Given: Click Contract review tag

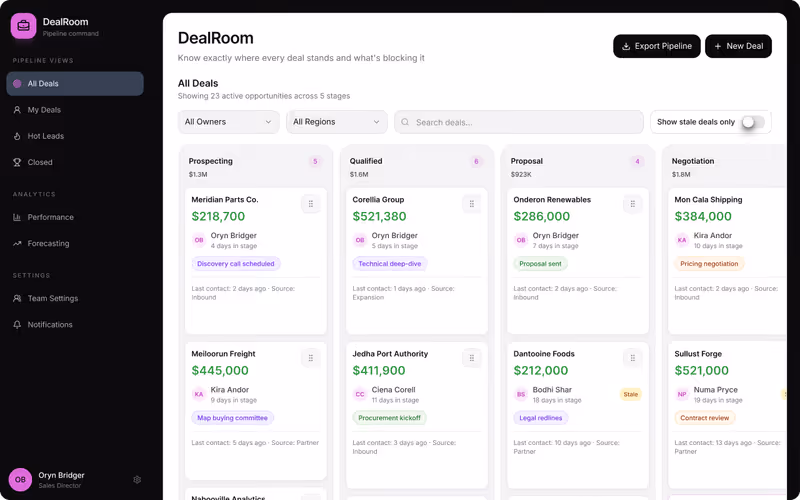Looking at the screenshot, I should pos(705,418).
